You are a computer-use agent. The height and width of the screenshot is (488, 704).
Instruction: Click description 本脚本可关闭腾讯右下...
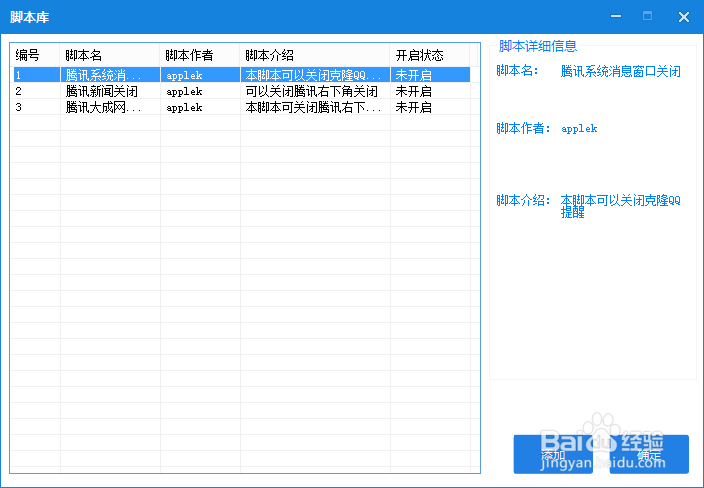pos(313,107)
